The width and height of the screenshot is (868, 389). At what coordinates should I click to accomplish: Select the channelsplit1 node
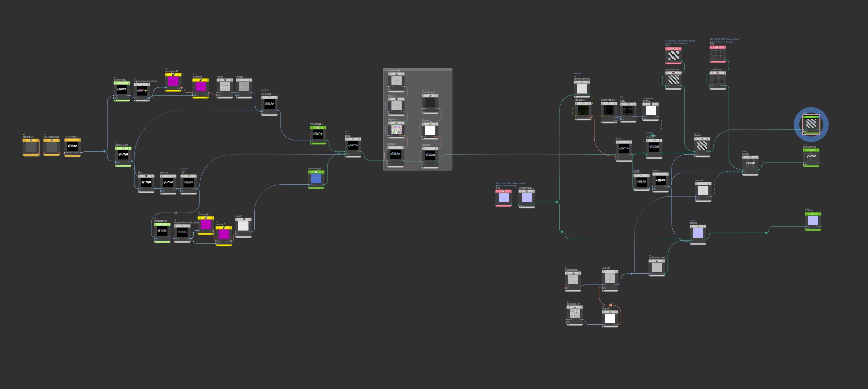(609, 112)
